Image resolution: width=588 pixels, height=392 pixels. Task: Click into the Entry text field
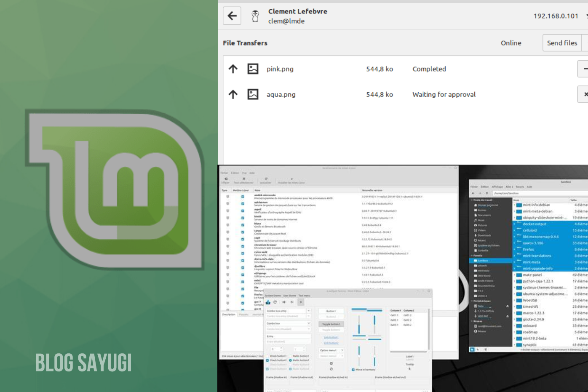(x=289, y=336)
